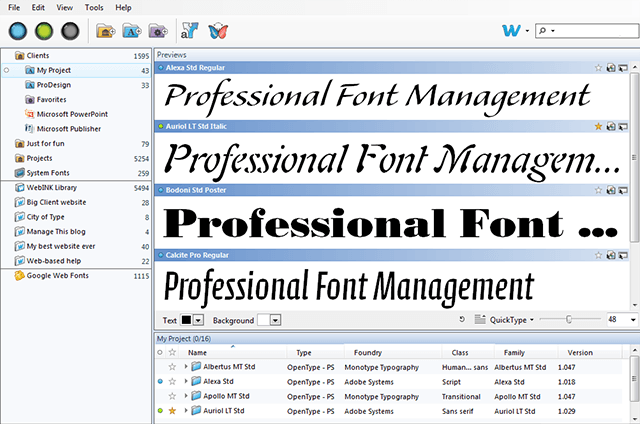
Task: Click the white Background color swatch
Action: (x=264, y=320)
